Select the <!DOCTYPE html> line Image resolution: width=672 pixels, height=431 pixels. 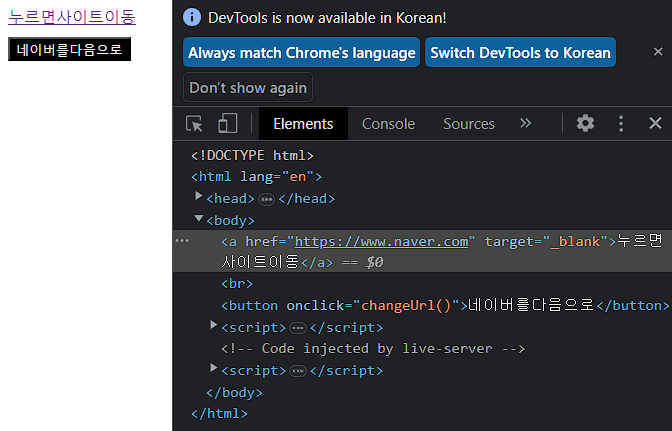coord(252,155)
